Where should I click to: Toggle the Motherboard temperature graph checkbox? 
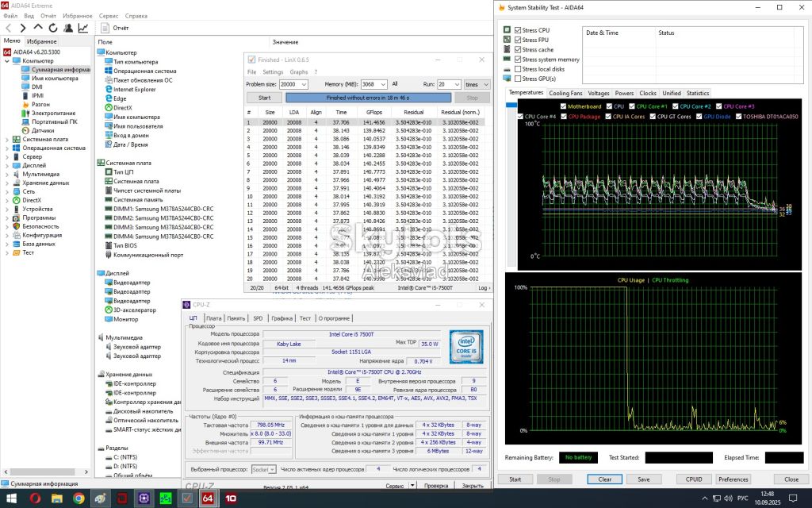point(563,106)
